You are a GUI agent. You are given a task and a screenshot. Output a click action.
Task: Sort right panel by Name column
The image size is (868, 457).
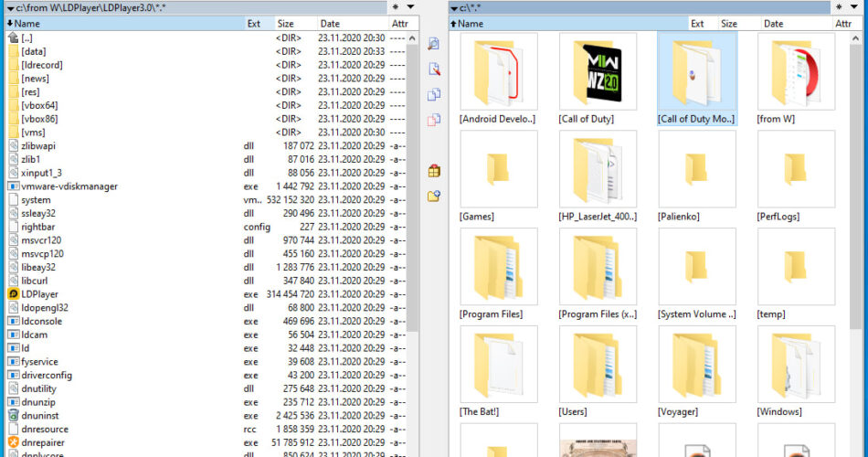click(x=568, y=23)
